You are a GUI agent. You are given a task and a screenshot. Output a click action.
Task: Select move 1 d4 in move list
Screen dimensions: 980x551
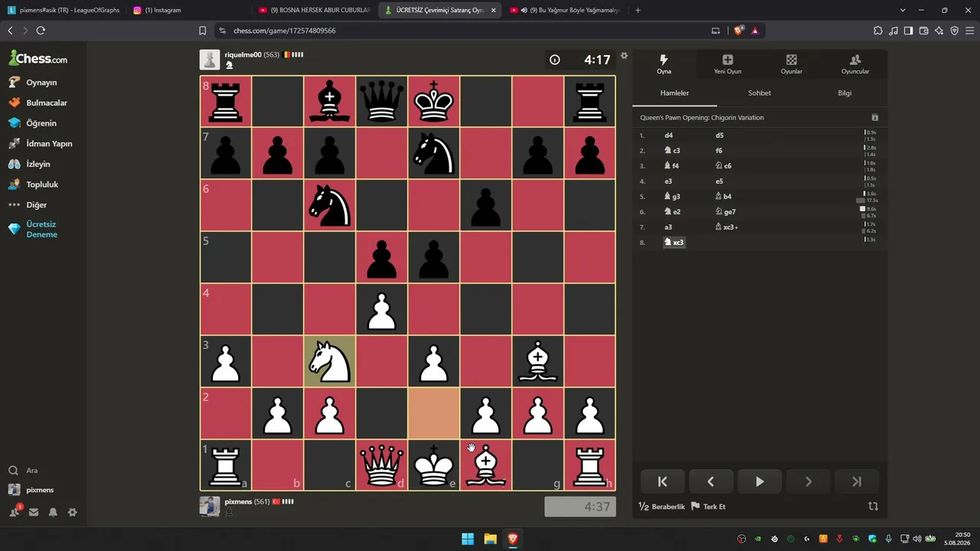point(668,135)
